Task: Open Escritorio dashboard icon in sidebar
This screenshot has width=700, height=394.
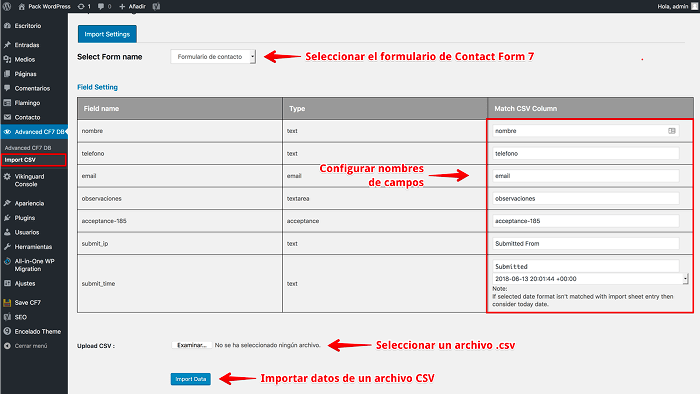Action: (x=7, y=26)
